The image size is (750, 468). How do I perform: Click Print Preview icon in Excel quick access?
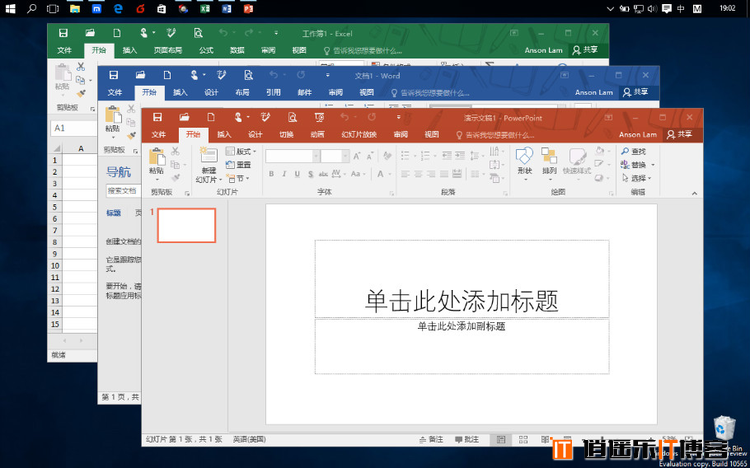(198, 33)
